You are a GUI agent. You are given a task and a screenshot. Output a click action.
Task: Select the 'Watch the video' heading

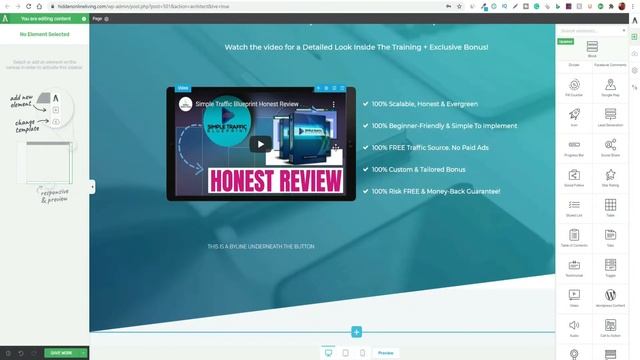click(356, 47)
